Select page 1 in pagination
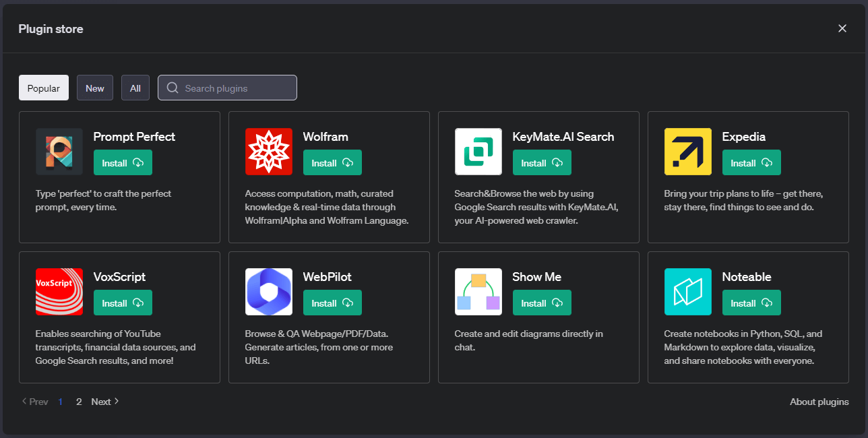 click(61, 402)
